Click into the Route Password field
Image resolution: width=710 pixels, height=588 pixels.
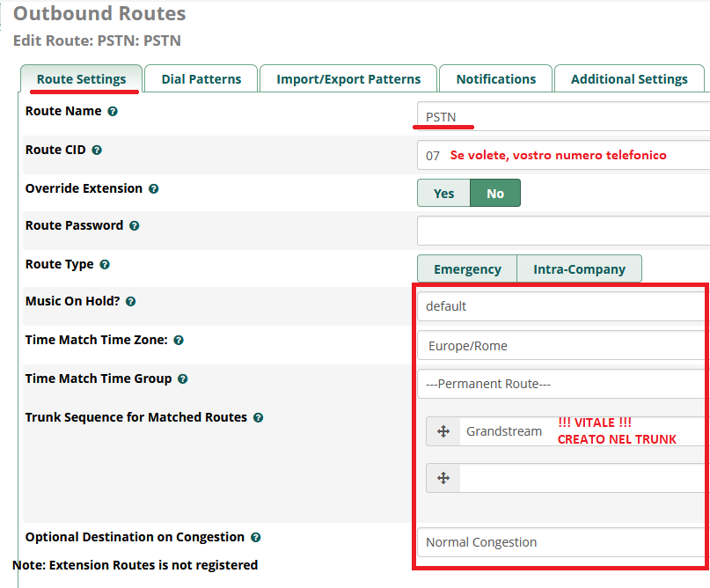(563, 231)
